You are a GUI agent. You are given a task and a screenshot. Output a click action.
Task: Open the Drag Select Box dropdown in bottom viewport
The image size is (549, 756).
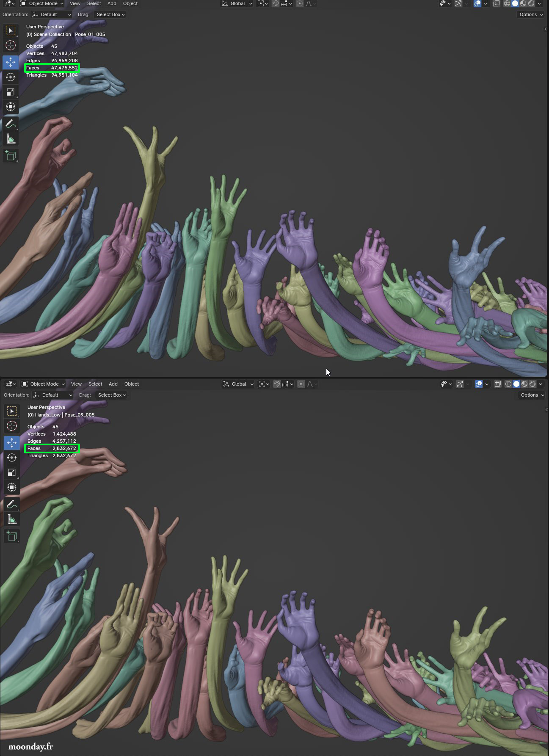pos(112,395)
